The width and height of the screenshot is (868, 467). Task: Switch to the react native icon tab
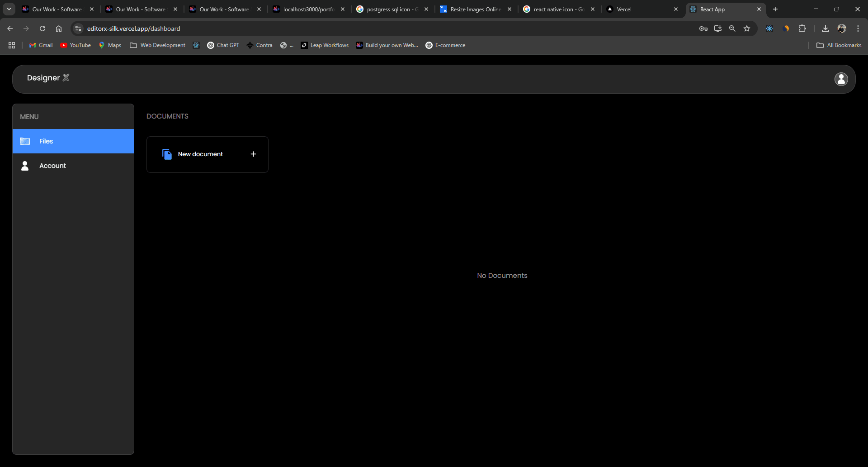[559, 9]
